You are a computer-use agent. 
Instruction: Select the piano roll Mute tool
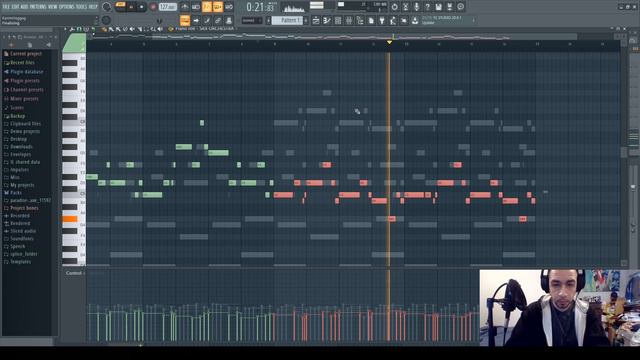tap(131, 29)
